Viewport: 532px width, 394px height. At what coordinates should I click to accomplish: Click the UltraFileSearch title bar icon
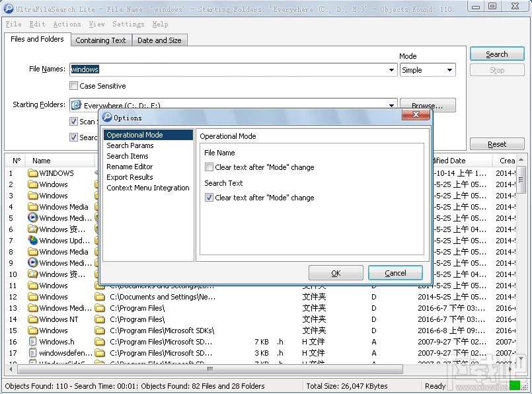8,8
